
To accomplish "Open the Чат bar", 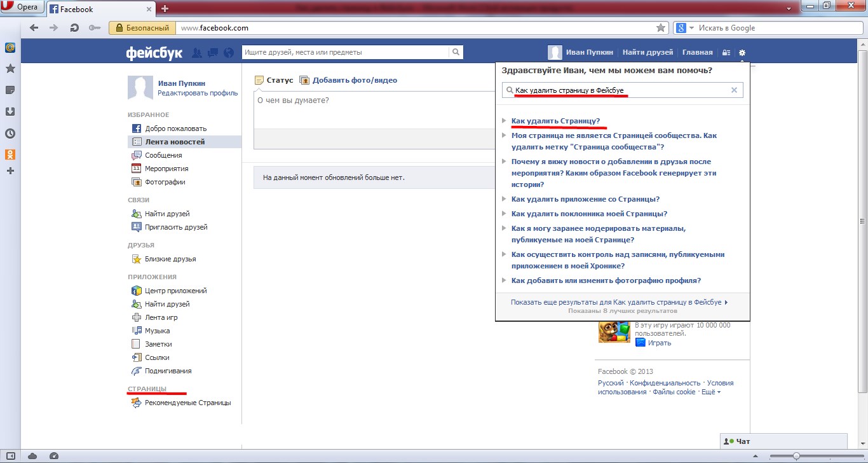I will [783, 441].
